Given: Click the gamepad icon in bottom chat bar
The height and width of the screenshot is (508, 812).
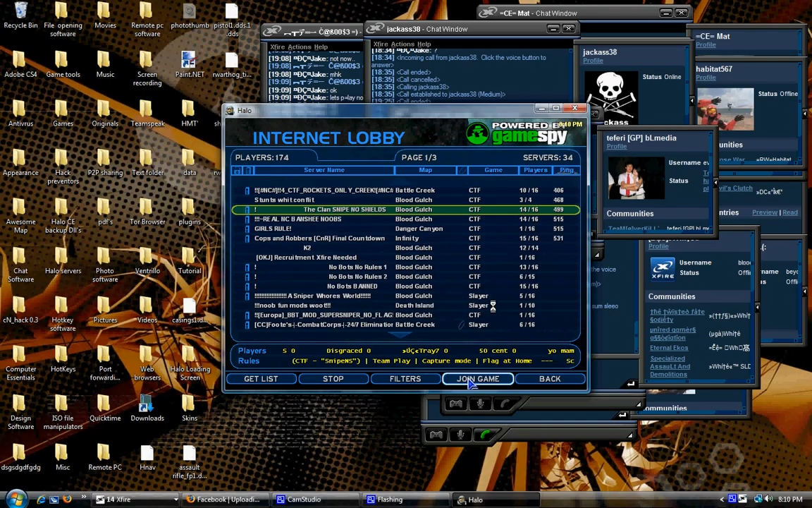Looking at the screenshot, I should click(436, 435).
